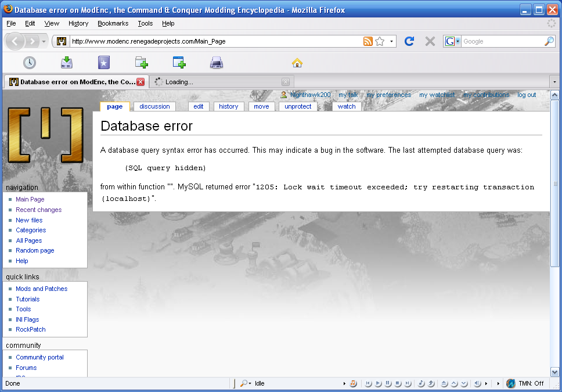Viewport: 562px width, 392px height.
Task: Bookmark this page with the star icon
Action: click(380, 41)
